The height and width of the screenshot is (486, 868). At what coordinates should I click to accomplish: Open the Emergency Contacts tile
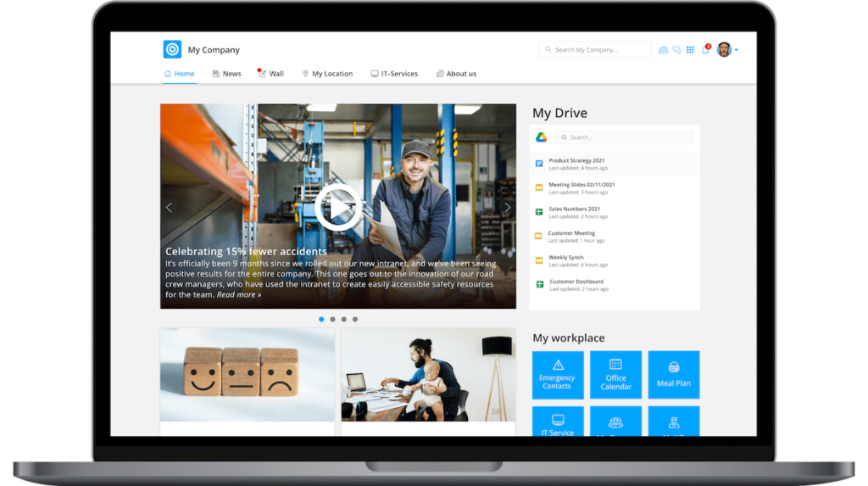(x=558, y=375)
